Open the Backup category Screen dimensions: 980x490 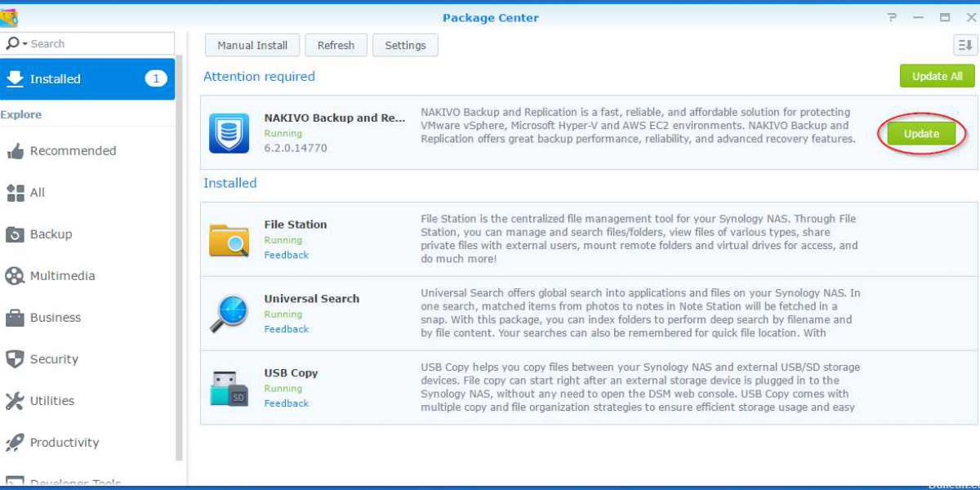click(51, 234)
